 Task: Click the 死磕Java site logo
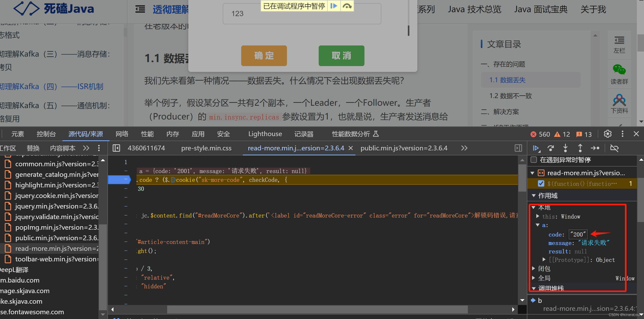tap(54, 9)
